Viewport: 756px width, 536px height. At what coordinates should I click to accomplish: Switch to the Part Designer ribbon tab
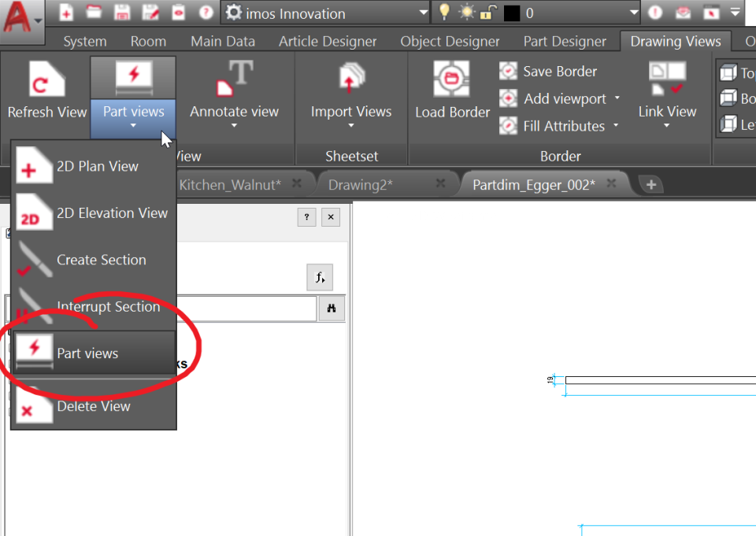point(565,41)
